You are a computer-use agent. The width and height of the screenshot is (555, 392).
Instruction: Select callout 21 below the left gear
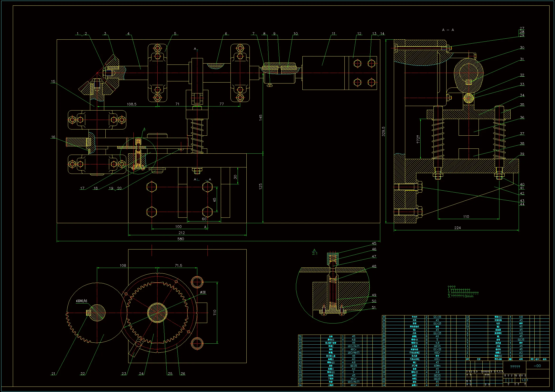(x=53, y=374)
